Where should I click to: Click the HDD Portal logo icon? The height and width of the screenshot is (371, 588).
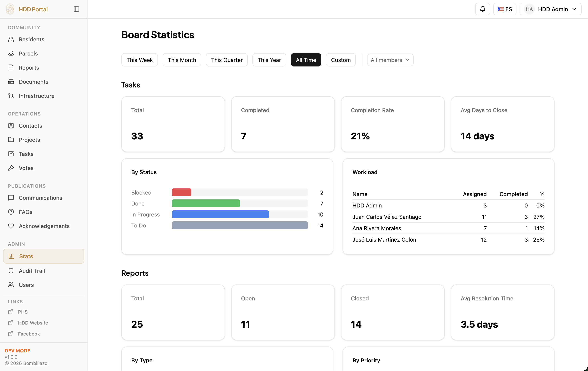10,9
